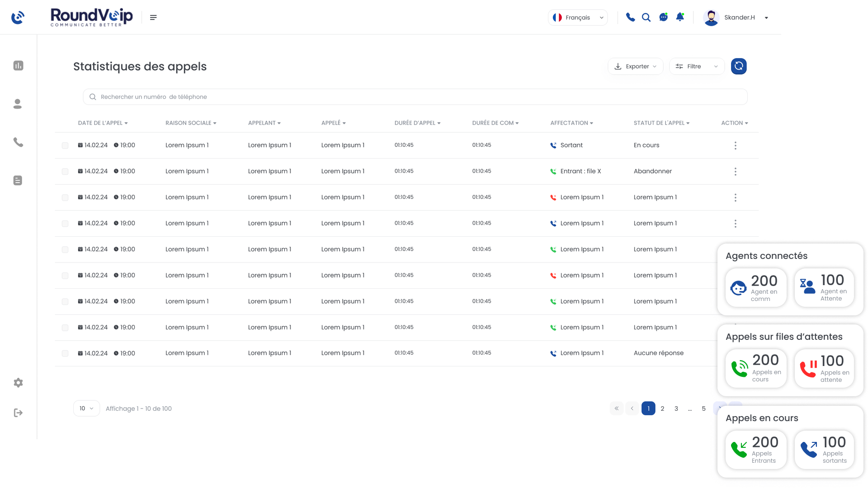Sort by STATUT DE L'APPEL column
This screenshot has width=868, height=488.
(661, 123)
